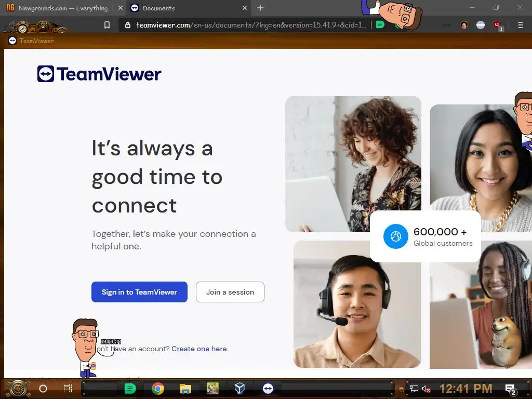This screenshot has width=532, height=399.
Task: Open the steampunk Start button
Action: (x=18, y=389)
